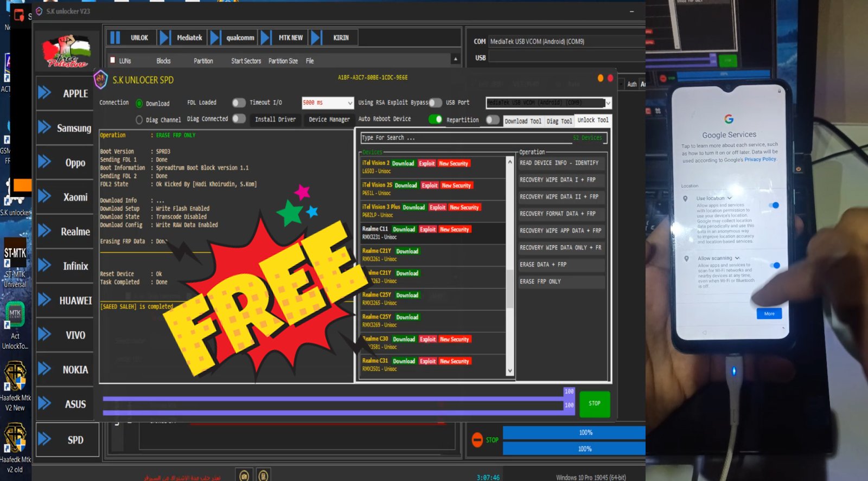Toggle Allow scanning switch on phone
Viewport: 868px width, 481px height.
pos(775,265)
